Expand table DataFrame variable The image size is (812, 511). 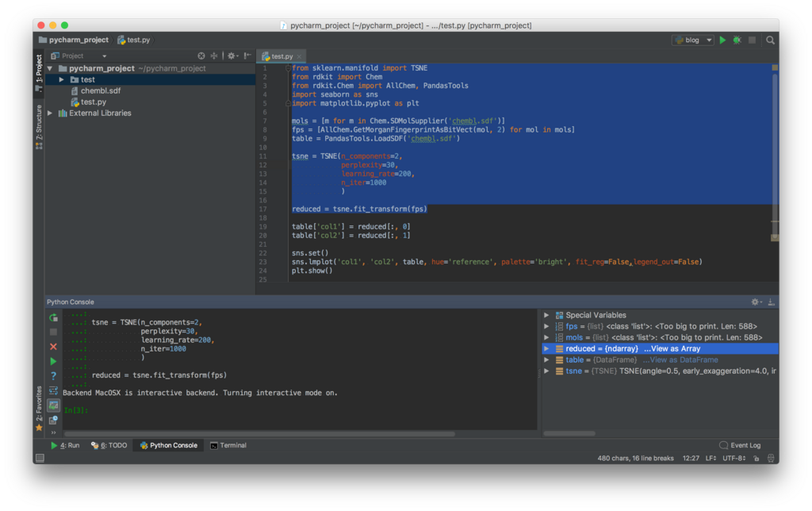546,359
